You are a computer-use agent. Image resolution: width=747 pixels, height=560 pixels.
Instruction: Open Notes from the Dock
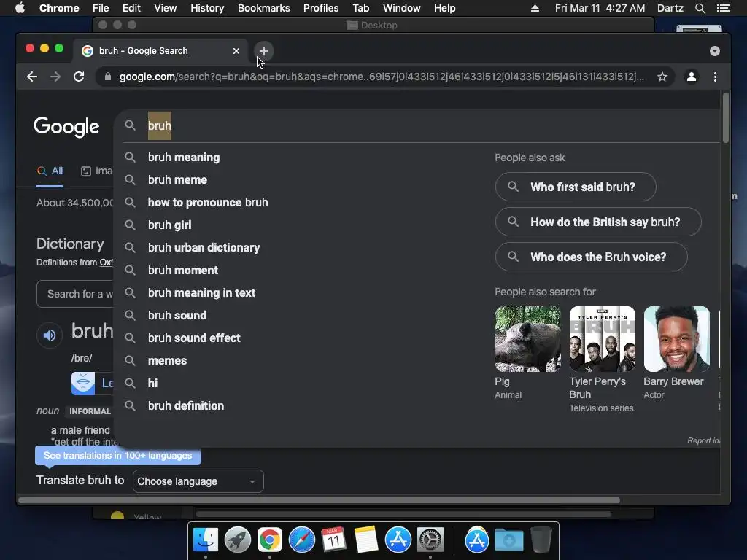coord(366,540)
